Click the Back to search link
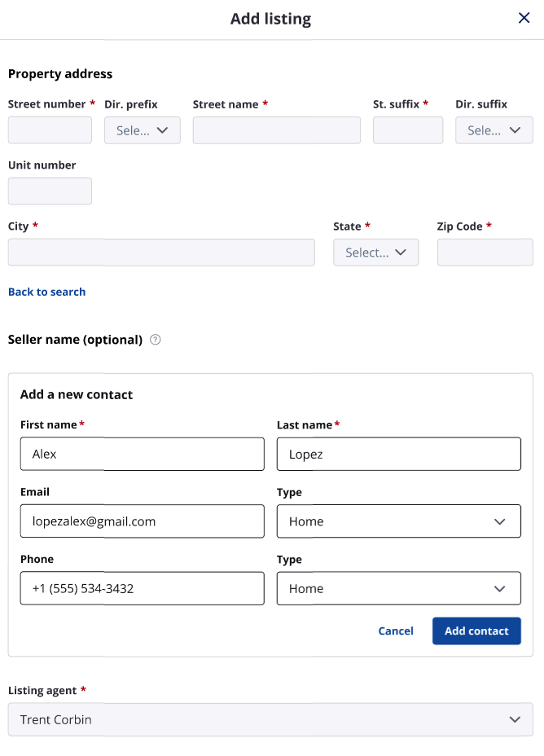Viewport: 544px width, 756px height. click(46, 292)
